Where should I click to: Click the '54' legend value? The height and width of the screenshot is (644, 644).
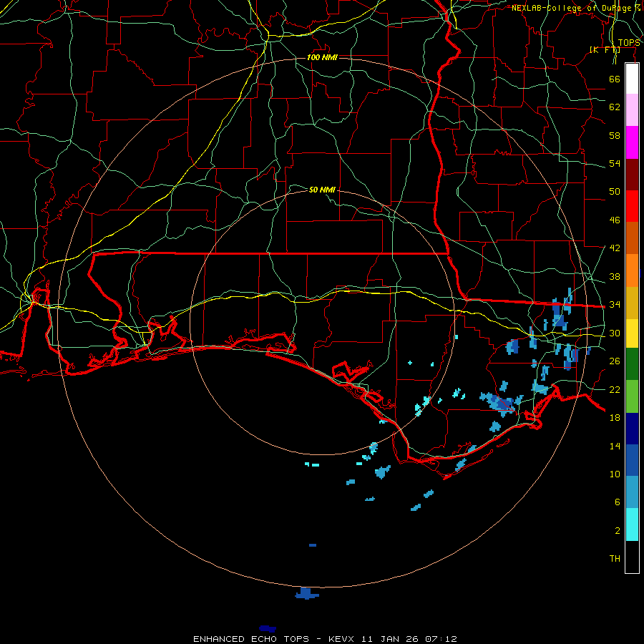click(x=615, y=163)
